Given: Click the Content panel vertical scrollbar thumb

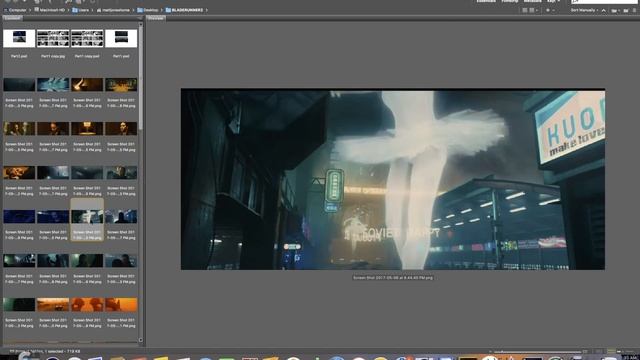Looking at the screenshot, I should pyautogui.click(x=141, y=78).
